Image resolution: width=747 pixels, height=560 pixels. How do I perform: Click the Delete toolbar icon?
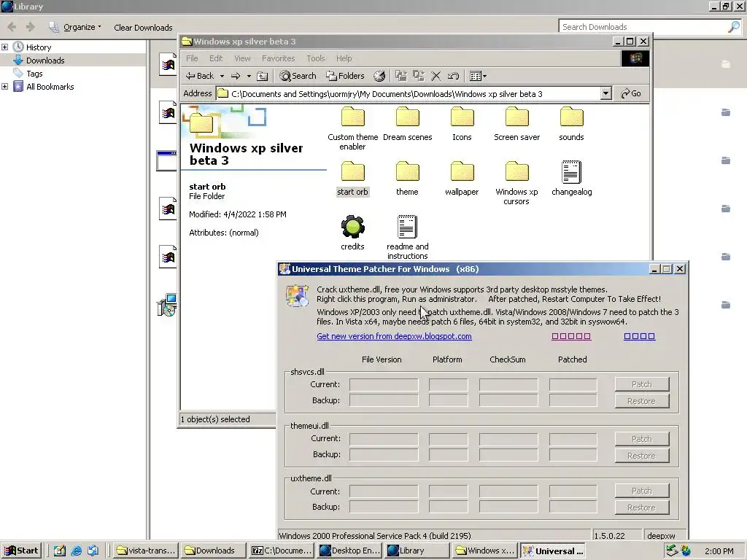(x=436, y=76)
